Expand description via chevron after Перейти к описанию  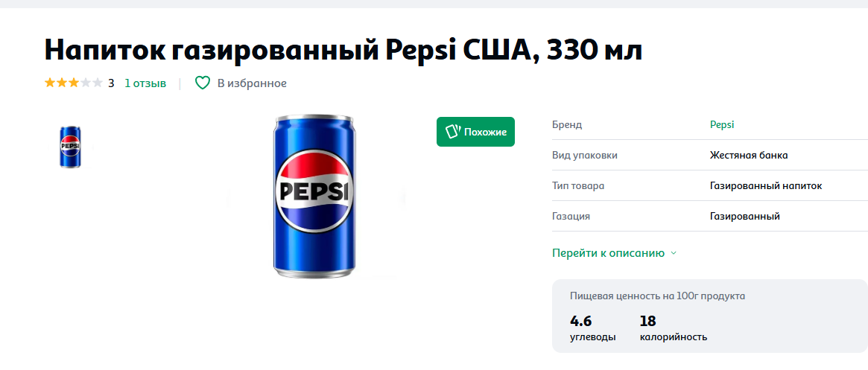[x=674, y=253]
